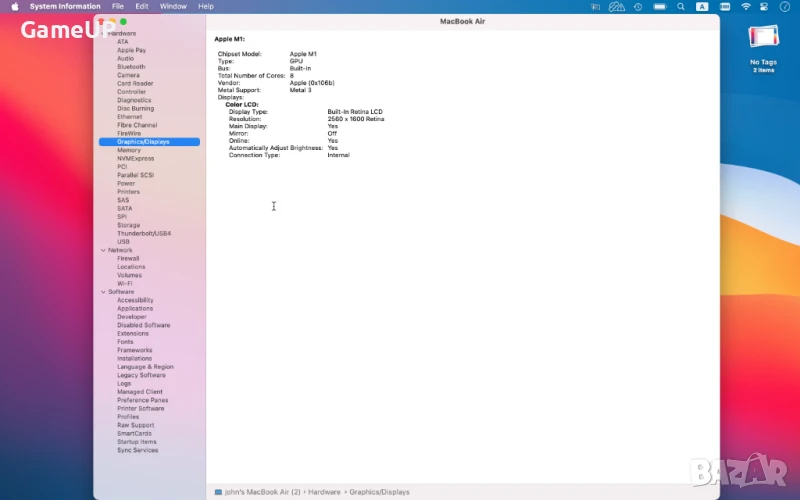The height and width of the screenshot is (500, 800).
Task: Open the Apple menu
Action: click(15, 6)
